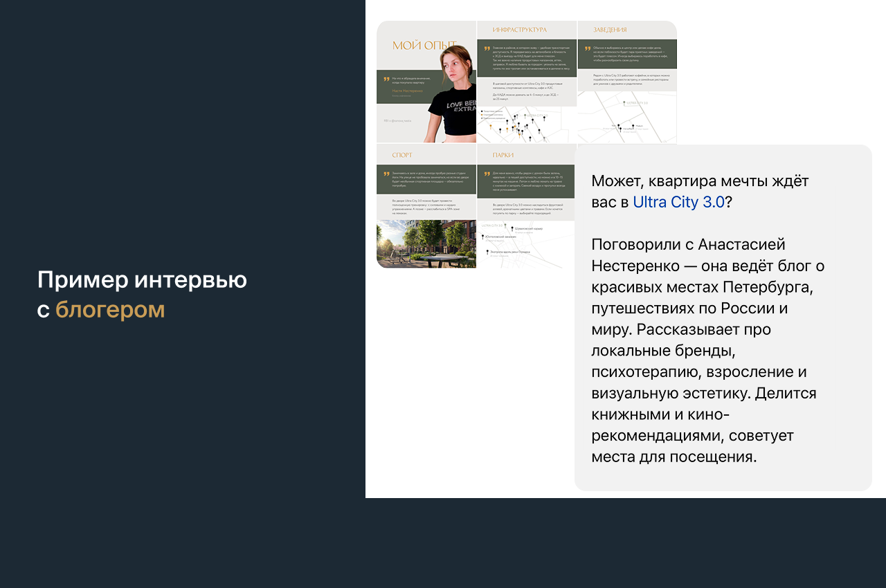
Task: Click the Экотропа map pin in «Парки»
Action: pyautogui.click(x=487, y=252)
